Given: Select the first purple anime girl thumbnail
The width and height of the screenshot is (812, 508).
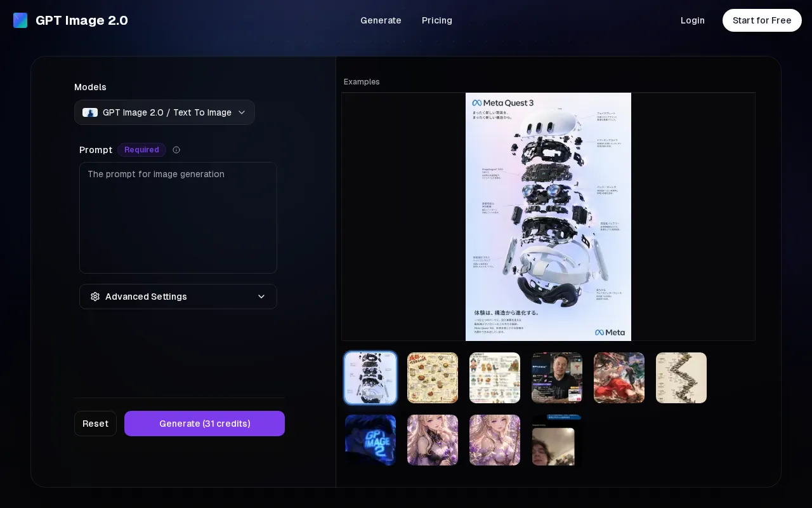Looking at the screenshot, I should (x=433, y=440).
